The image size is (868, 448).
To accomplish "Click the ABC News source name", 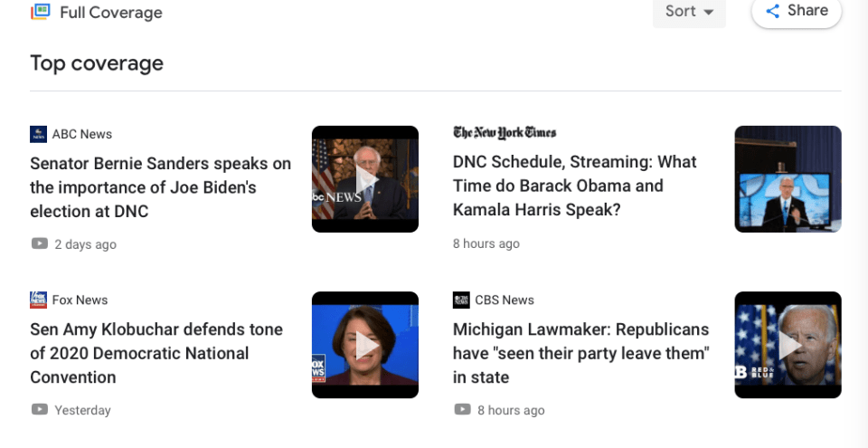I will point(82,134).
